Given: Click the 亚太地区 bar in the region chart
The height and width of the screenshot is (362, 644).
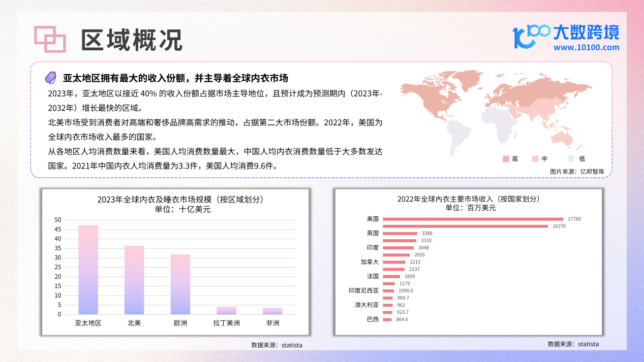Looking at the screenshot, I should coord(88,270).
